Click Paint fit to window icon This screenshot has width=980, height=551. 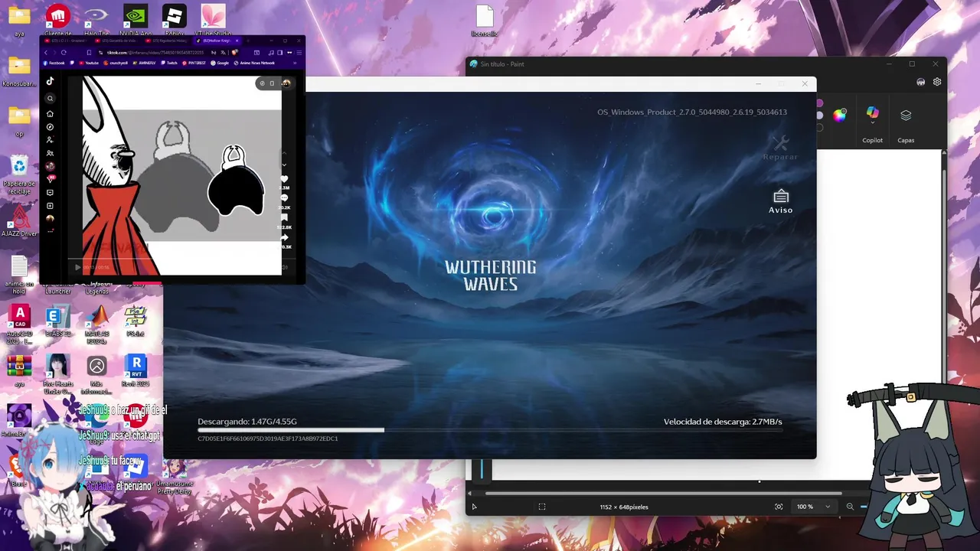pyautogui.click(x=779, y=507)
